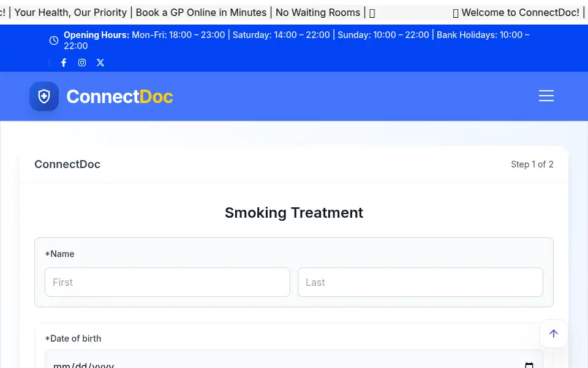Click 'Book a GP Online in Minutes' ticker text
This screenshot has height=368, width=588.
pyautogui.click(x=201, y=12)
